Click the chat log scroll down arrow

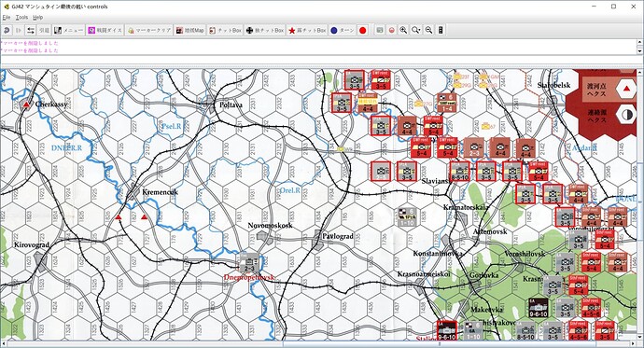point(640,51)
